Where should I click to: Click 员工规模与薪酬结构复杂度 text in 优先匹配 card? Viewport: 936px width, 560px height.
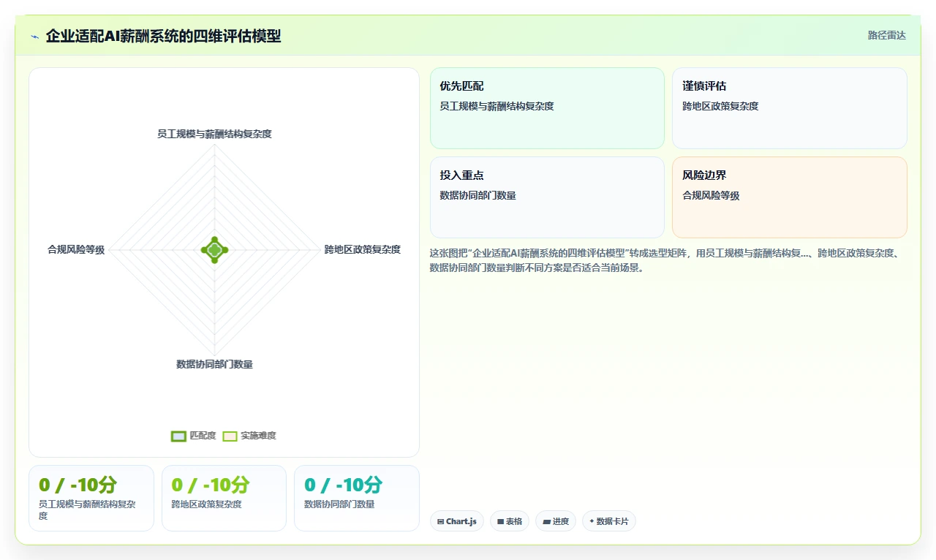497,107
